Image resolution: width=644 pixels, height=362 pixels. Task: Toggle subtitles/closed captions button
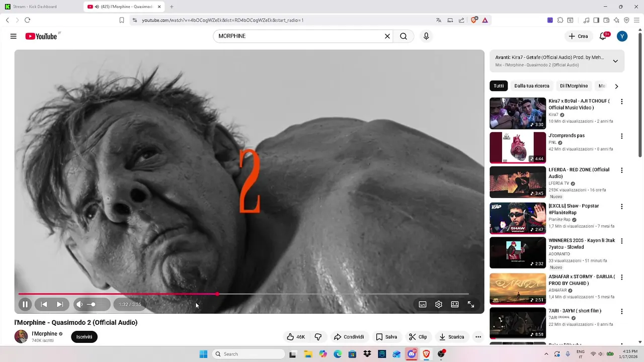423,304
